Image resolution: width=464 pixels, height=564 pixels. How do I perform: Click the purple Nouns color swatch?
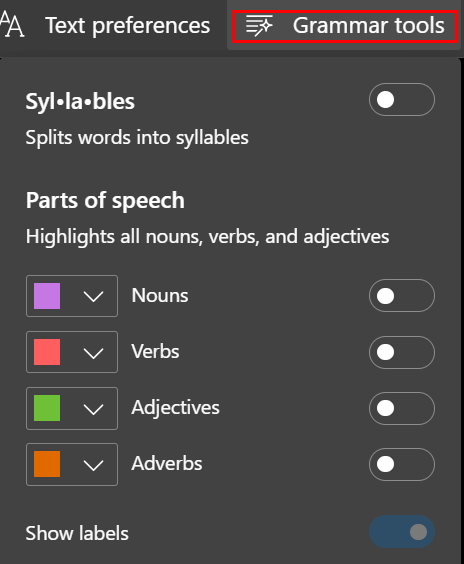(47, 296)
